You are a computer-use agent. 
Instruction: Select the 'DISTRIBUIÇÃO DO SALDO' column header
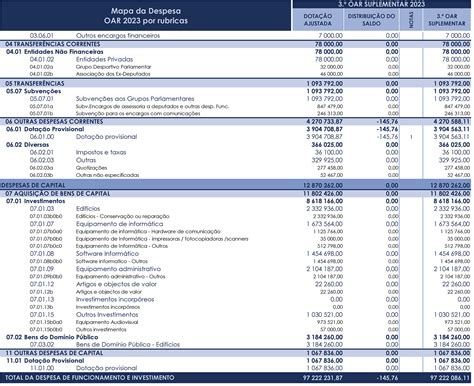(x=371, y=20)
